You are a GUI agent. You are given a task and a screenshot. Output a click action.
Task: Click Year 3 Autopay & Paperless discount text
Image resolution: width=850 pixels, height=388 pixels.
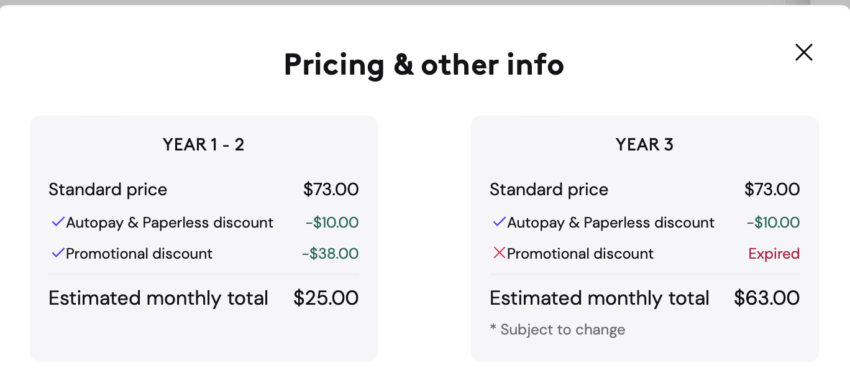click(611, 223)
